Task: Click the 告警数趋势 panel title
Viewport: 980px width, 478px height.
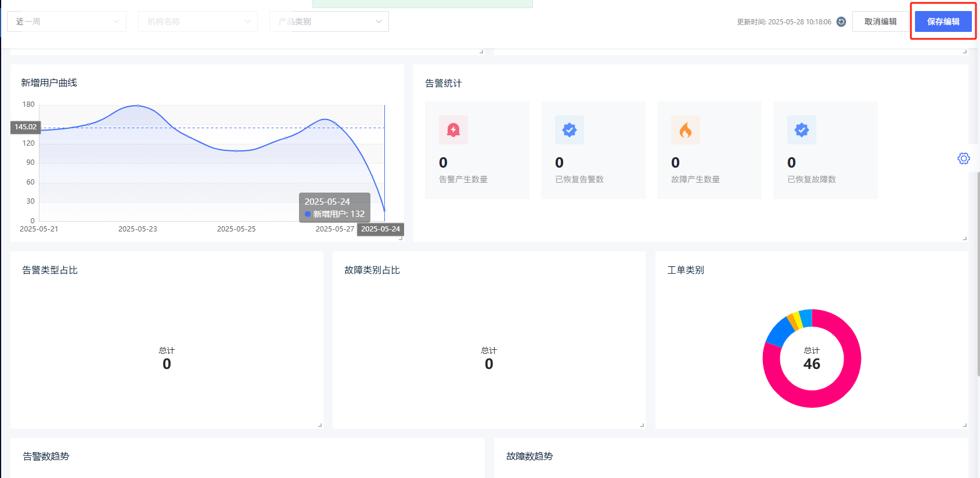Action: (46, 456)
